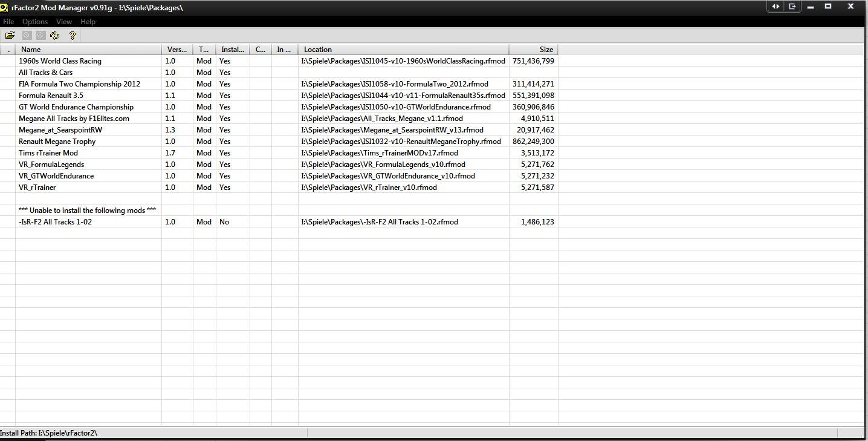Minimize the Mod Manager window
This screenshot has height=441, width=868.
point(811,7)
